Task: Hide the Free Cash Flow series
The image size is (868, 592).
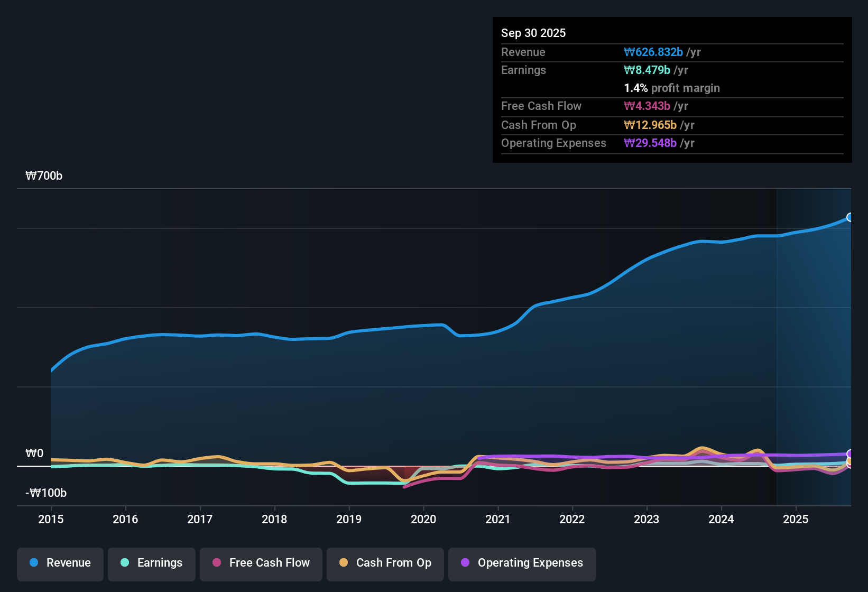Action: tap(261, 563)
